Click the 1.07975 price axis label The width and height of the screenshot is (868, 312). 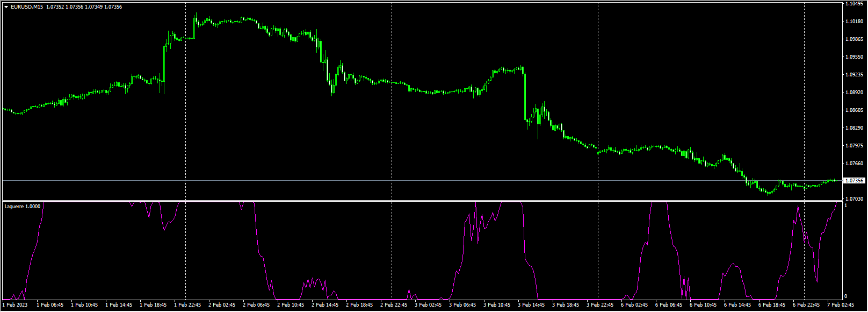[854, 146]
